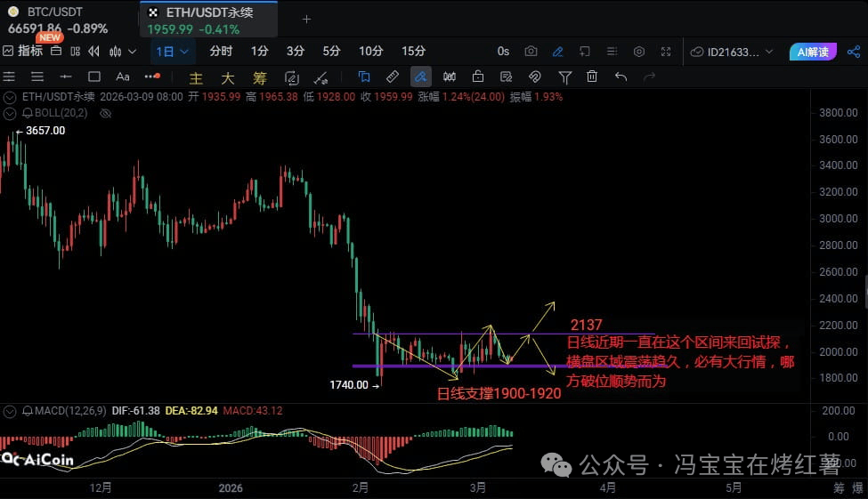Expand the 1日 timeframe dropdown
868x499 pixels.
[172, 52]
